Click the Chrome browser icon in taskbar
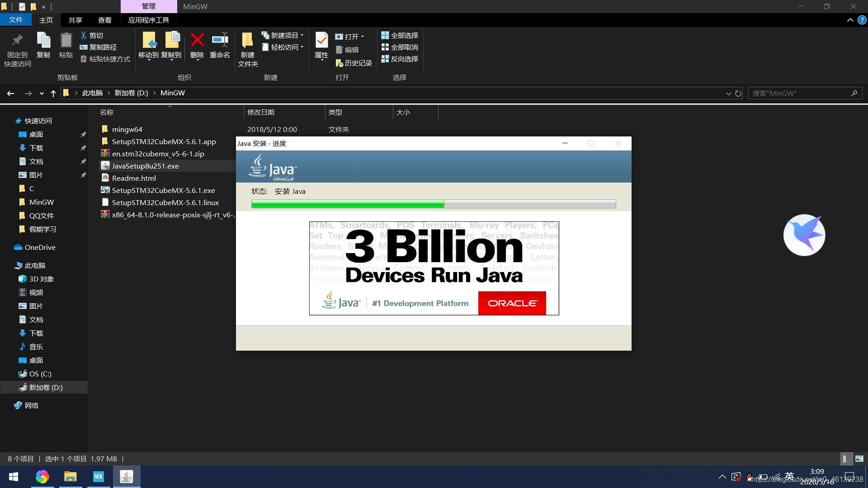 pyautogui.click(x=42, y=476)
